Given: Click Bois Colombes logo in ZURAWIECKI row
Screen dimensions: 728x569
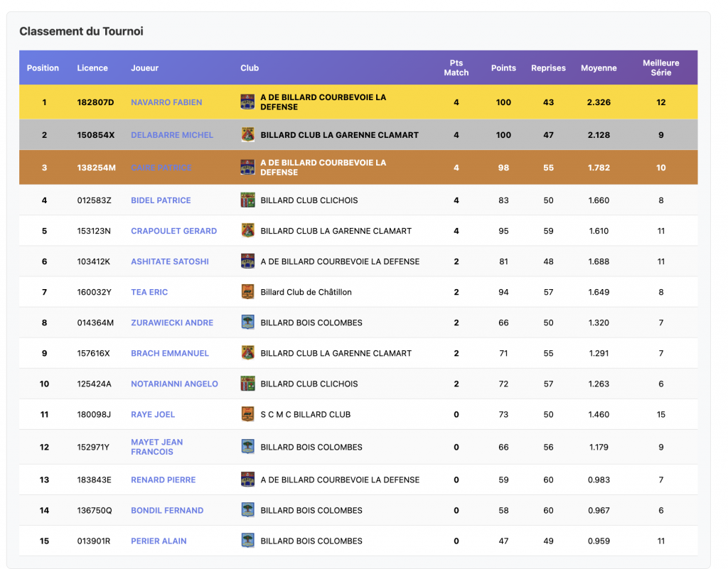Looking at the screenshot, I should pos(247,323).
